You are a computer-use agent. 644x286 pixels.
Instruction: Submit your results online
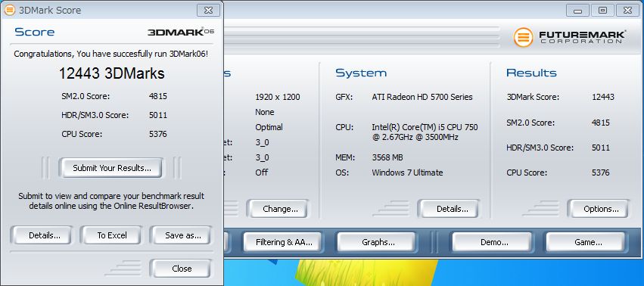112,168
